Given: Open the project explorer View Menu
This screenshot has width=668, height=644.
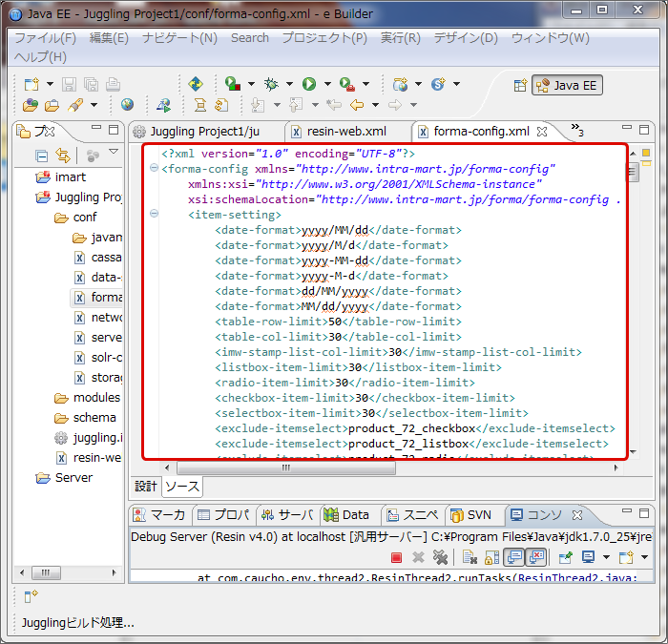Looking at the screenshot, I should click(114, 151).
